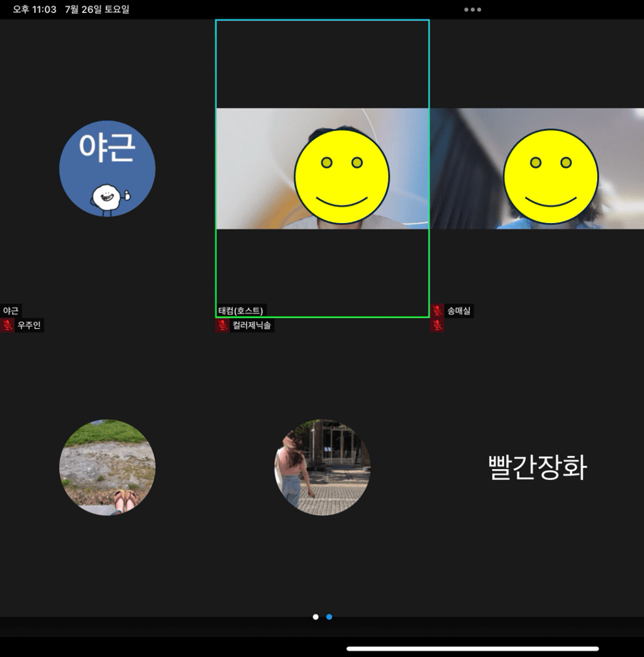The image size is (644, 657).
Task: Select 태컴(호스트)'s highlighted video tile
Action: [322, 168]
